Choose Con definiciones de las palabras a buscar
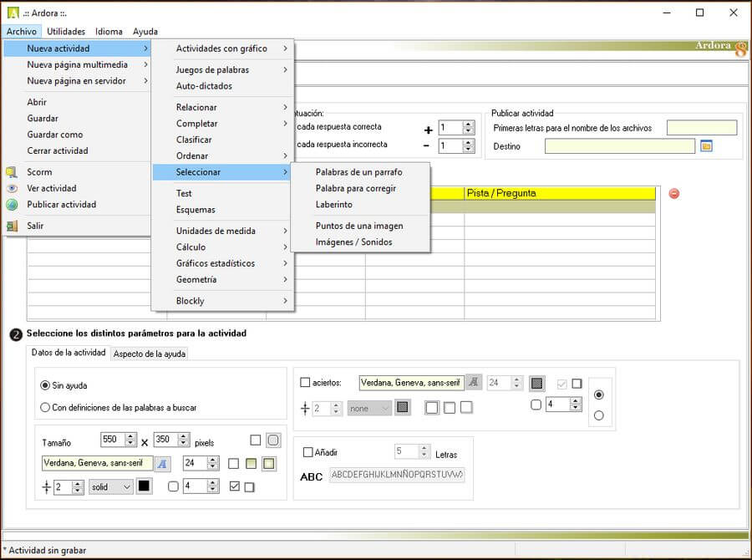The image size is (752, 560). (x=45, y=408)
